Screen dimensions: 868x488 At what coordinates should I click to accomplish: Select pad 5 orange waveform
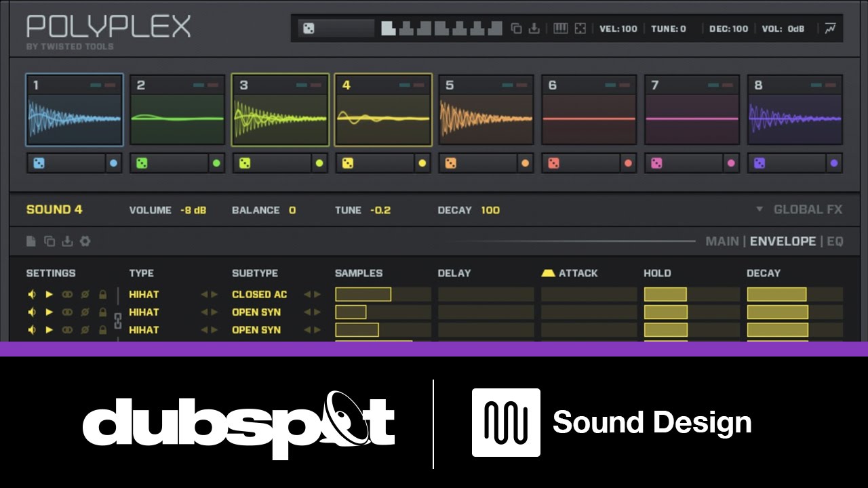(486, 118)
